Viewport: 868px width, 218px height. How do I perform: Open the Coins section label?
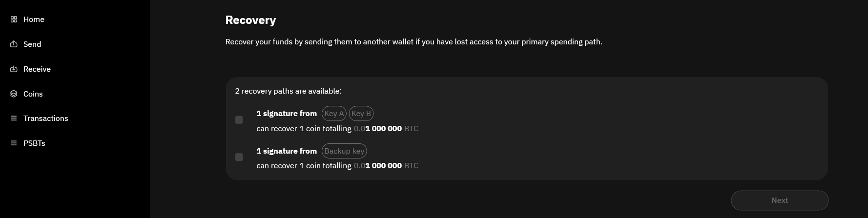tap(33, 94)
